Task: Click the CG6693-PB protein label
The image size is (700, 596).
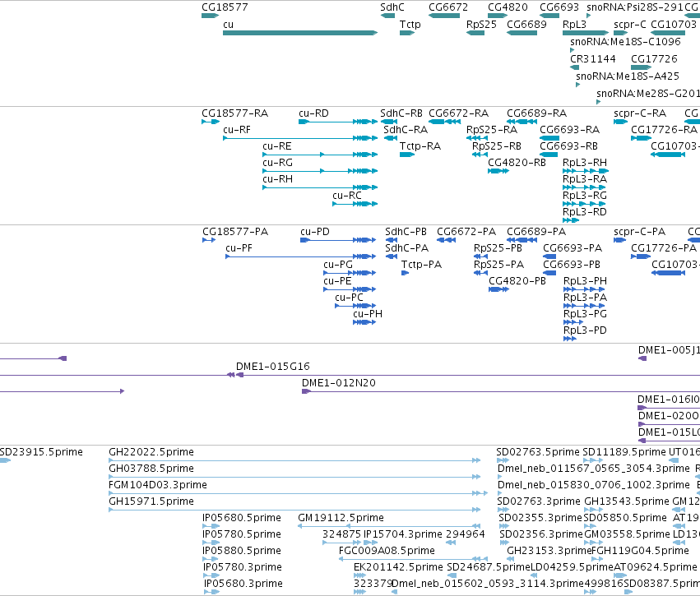Action: pyautogui.click(x=572, y=265)
